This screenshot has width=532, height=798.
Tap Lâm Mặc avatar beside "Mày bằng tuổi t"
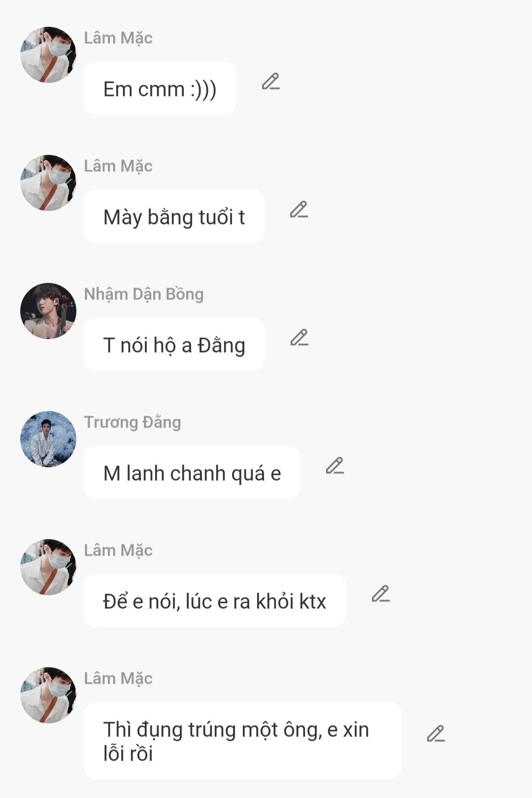coord(48,183)
